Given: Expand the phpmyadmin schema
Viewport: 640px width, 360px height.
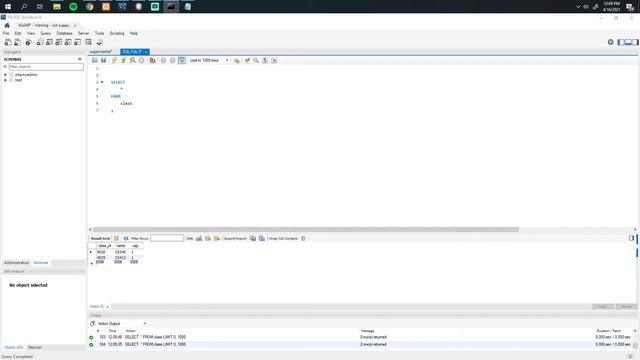Looking at the screenshot, I should pyautogui.click(x=5, y=75).
